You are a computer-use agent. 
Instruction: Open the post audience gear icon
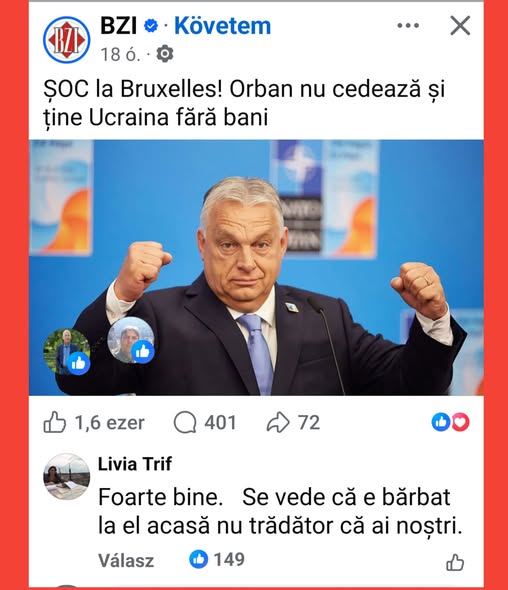165,54
